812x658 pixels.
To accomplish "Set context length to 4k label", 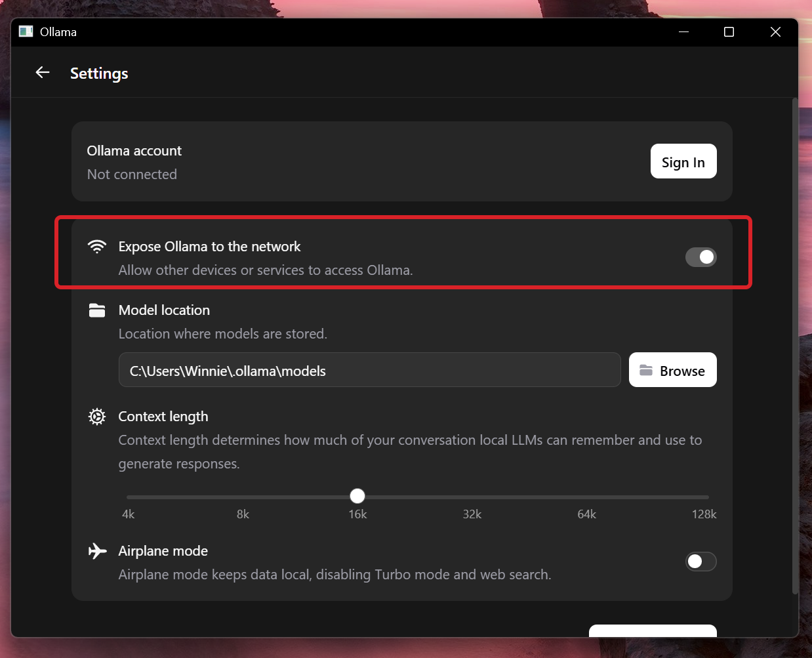I will (129, 514).
